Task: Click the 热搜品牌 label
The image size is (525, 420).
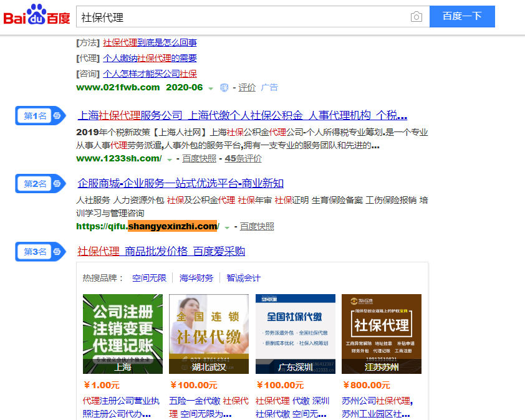Action: [x=103, y=278]
